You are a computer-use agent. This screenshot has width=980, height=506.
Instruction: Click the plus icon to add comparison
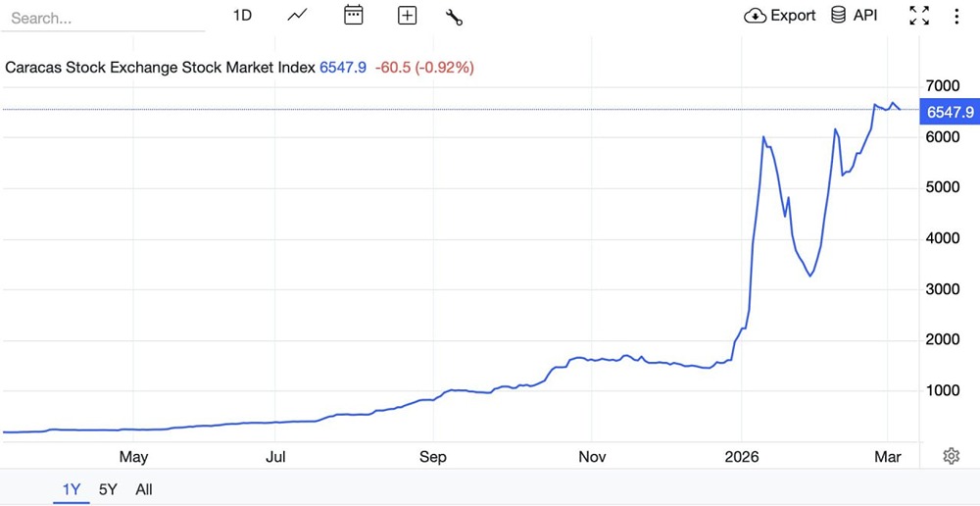click(408, 16)
